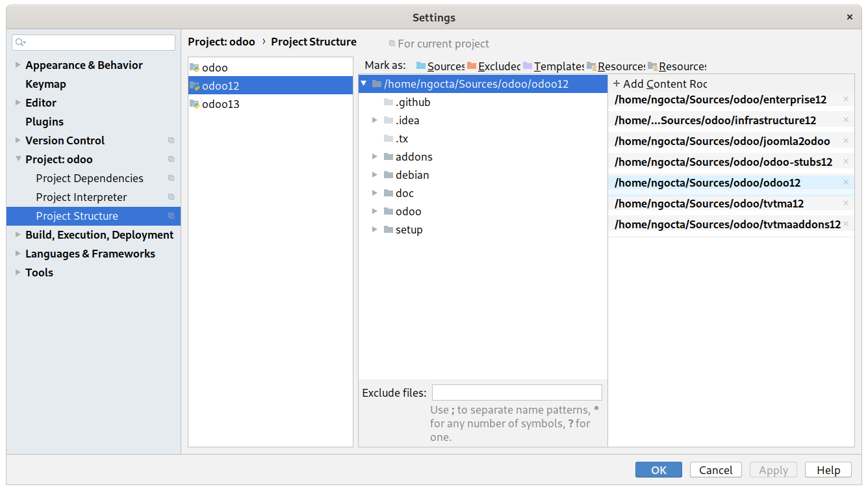Click the .github folder icon
Viewport: 868px width, 491px height.
pos(389,102)
